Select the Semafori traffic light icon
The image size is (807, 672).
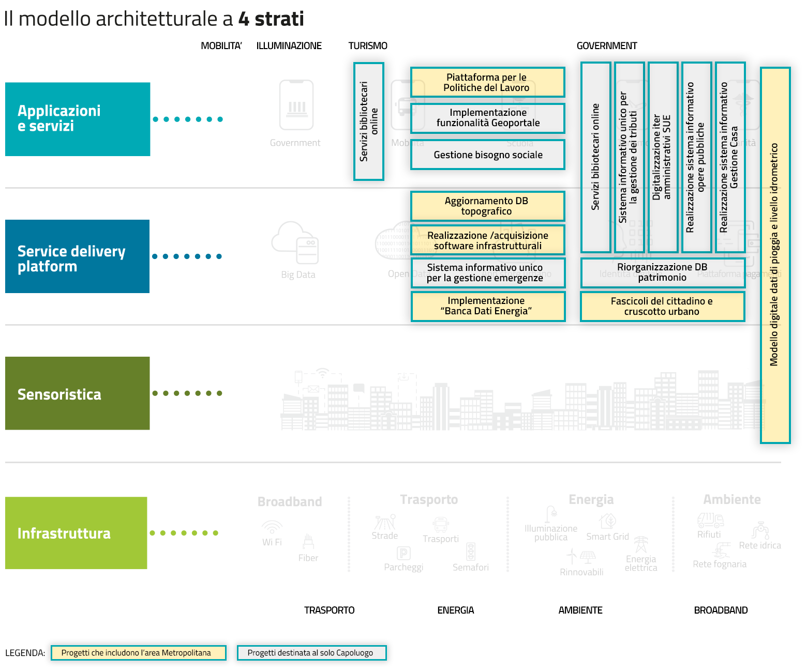click(x=470, y=552)
